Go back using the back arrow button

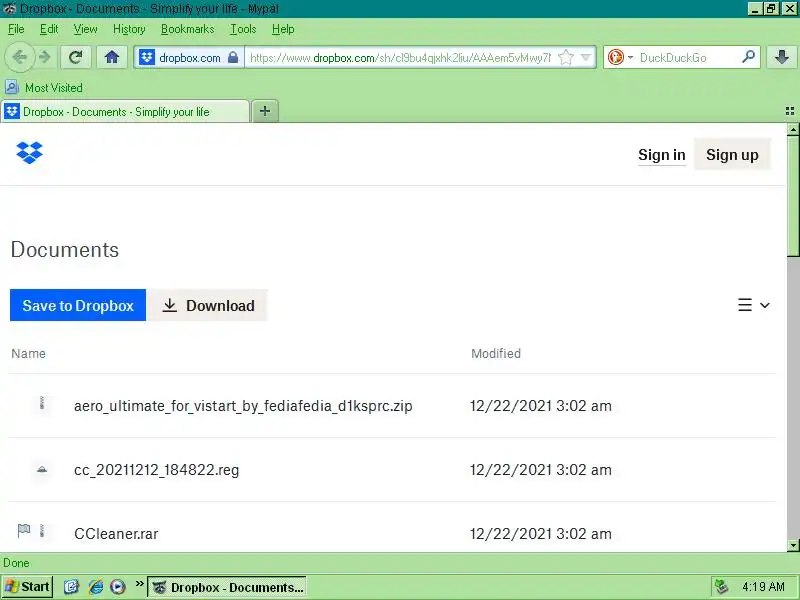19,57
